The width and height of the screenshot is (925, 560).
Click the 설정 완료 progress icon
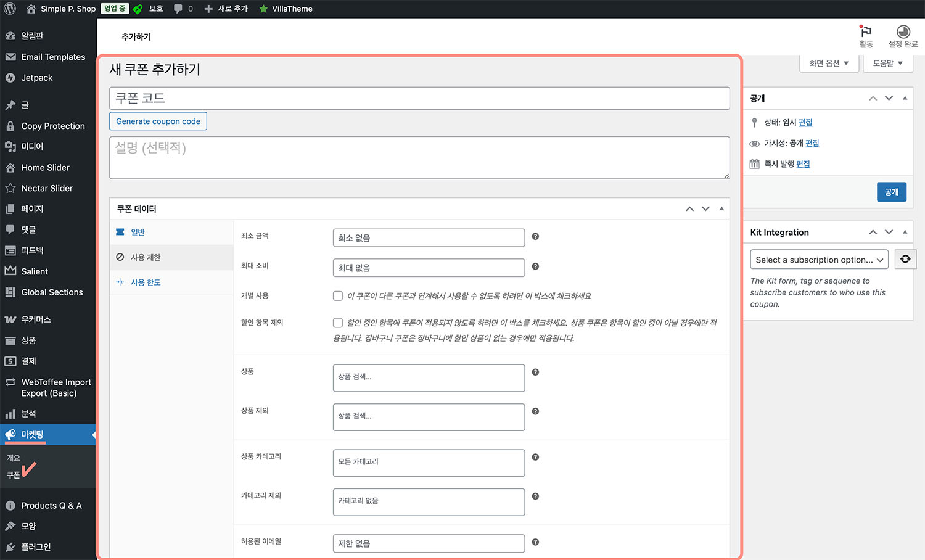[x=903, y=31]
